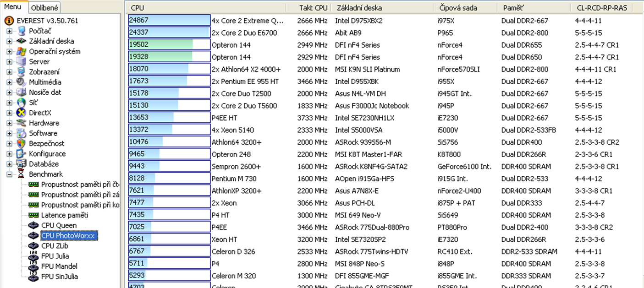Click the Hardware icon in tree

(21, 123)
